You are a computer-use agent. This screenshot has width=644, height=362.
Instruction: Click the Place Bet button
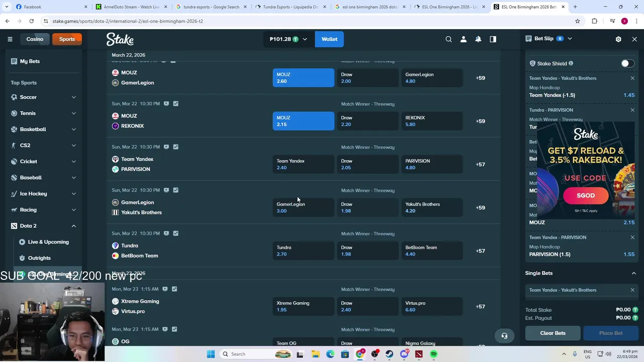pyautogui.click(x=610, y=333)
